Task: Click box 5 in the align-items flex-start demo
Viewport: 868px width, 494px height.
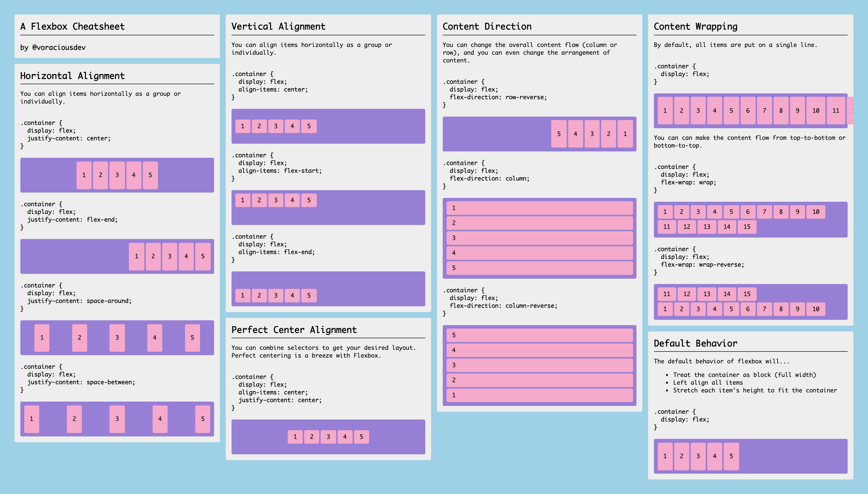Action: (309, 200)
